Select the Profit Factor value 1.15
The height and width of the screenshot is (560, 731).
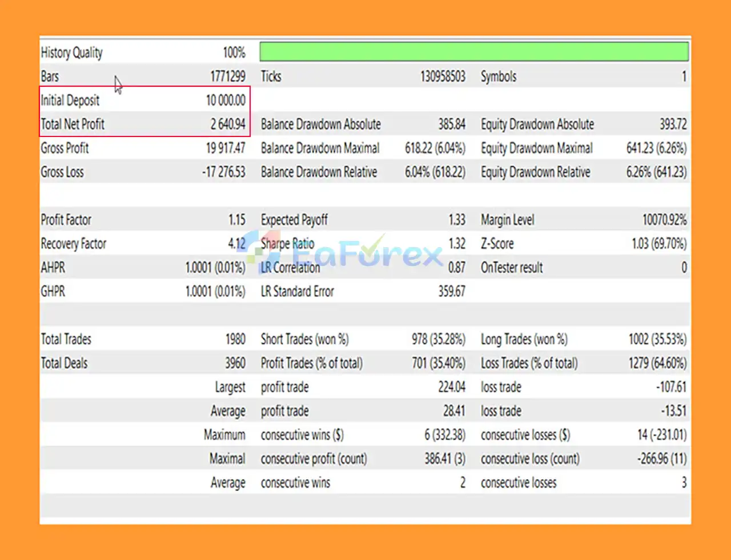pos(236,220)
